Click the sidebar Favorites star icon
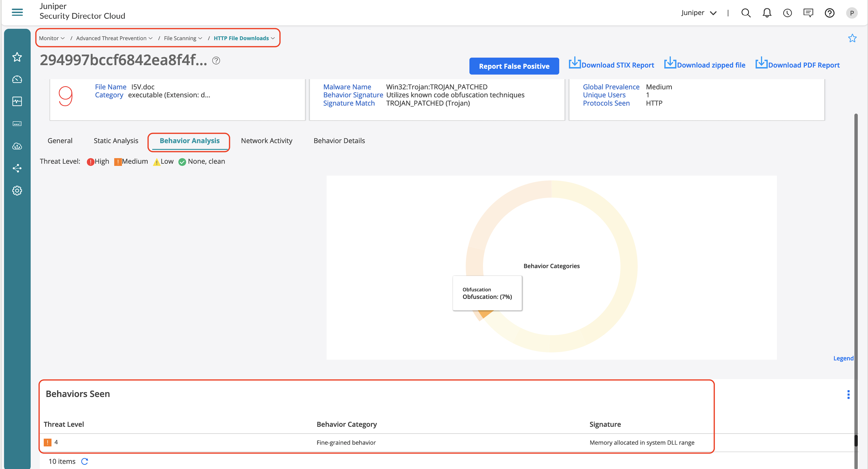 [17, 57]
